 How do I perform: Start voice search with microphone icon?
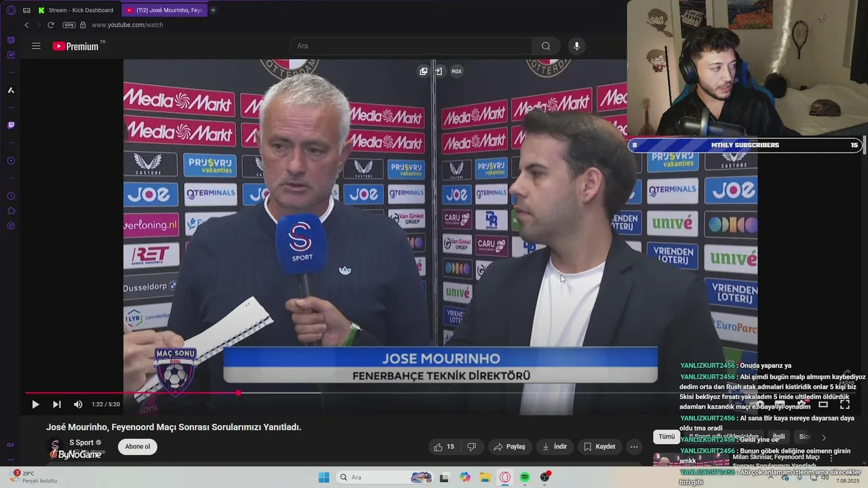(x=576, y=46)
